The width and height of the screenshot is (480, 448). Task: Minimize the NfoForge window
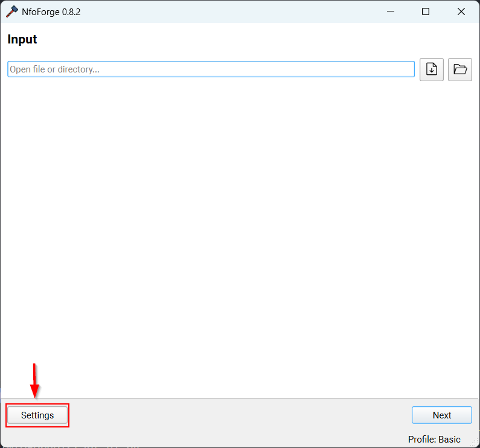pos(390,11)
